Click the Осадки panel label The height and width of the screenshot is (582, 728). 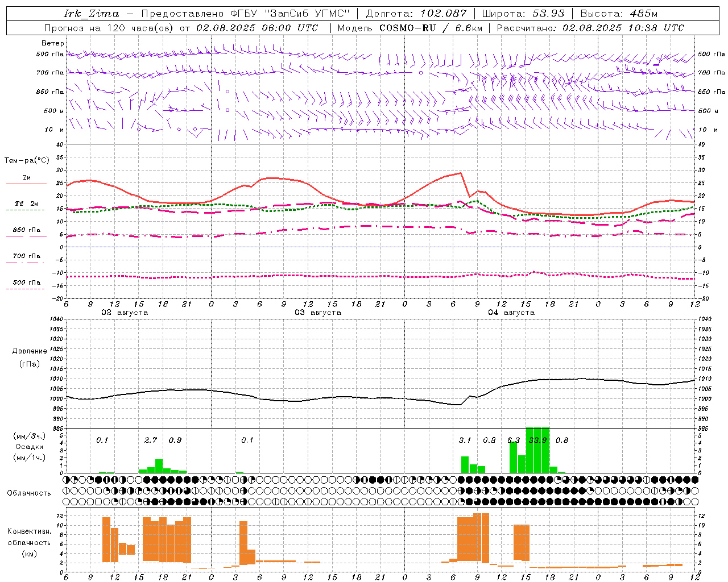pyautogui.click(x=29, y=447)
